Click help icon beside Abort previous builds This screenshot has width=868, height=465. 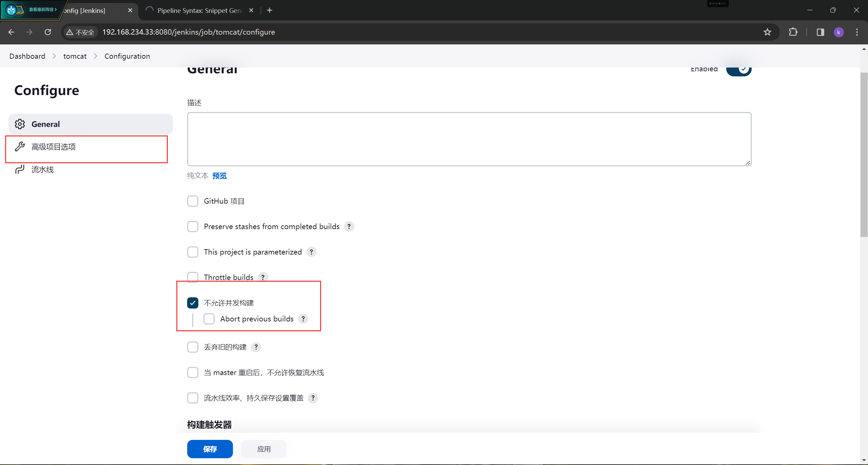(x=303, y=319)
